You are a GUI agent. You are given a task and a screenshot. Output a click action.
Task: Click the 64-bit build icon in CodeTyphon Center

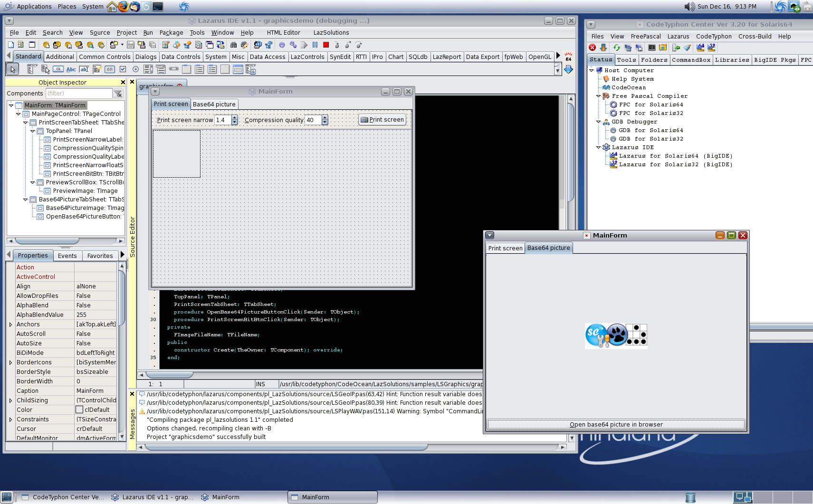(700, 48)
